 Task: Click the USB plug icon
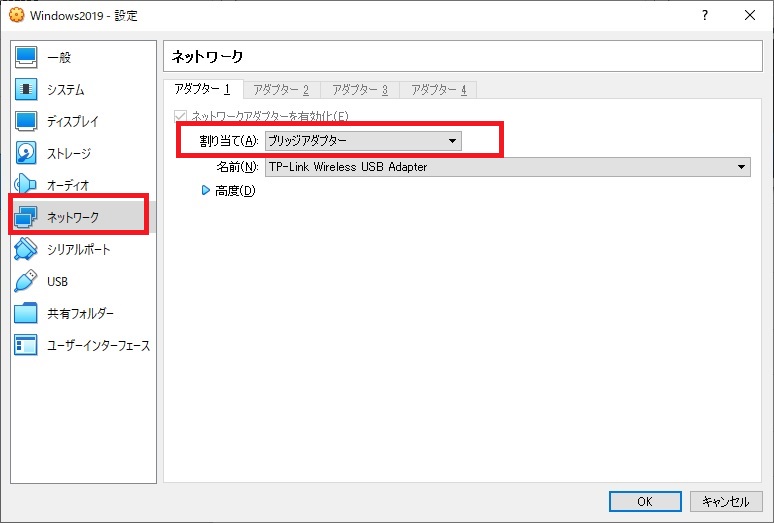tap(26, 281)
